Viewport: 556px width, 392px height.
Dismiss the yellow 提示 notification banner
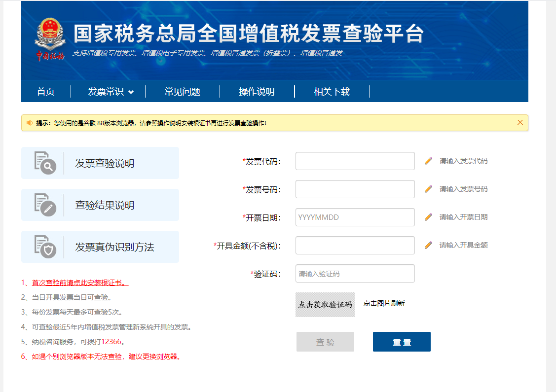point(520,122)
